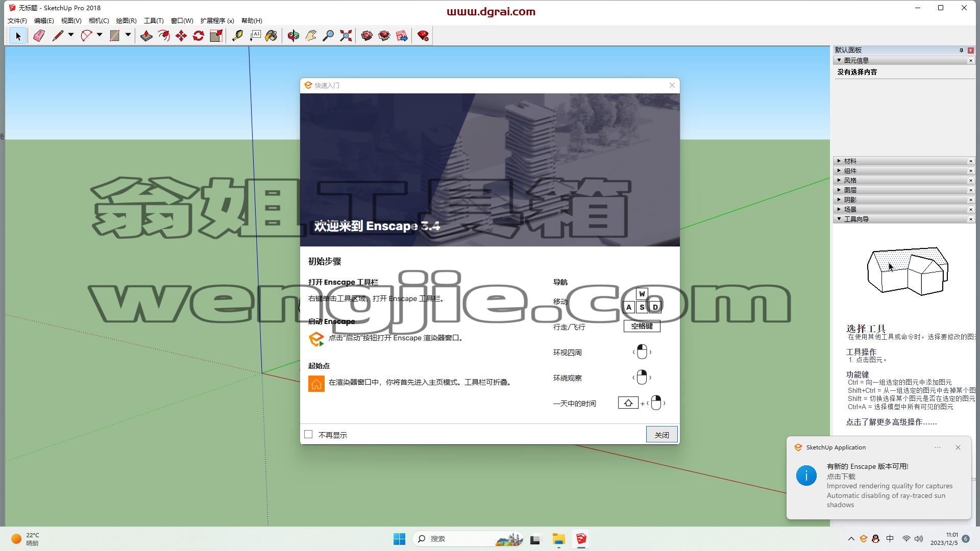Select the Paint Bucket tool

272,36
